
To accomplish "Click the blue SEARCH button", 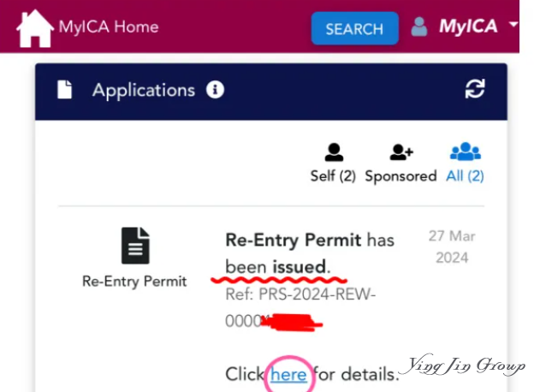I will click(354, 28).
